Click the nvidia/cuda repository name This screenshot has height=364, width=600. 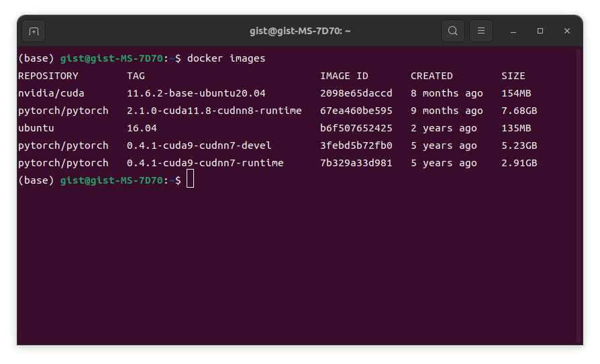point(51,93)
